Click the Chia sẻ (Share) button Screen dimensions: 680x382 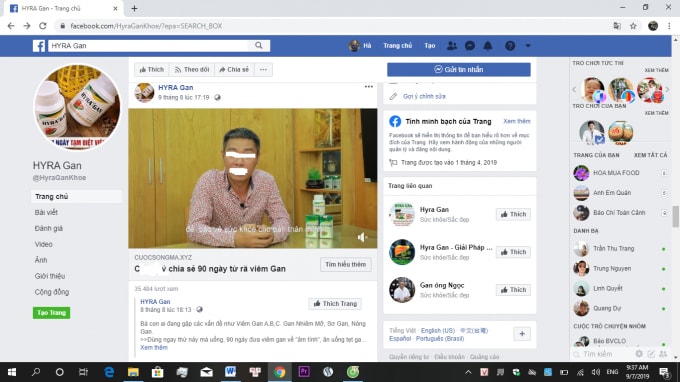pos(234,69)
